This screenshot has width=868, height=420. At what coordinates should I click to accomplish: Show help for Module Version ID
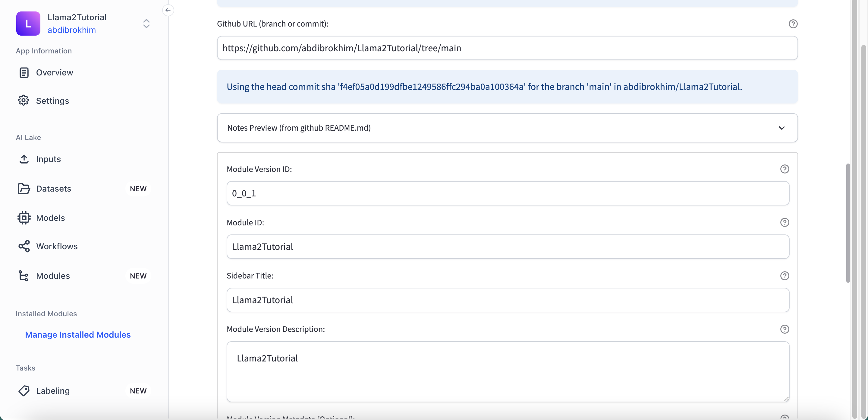click(785, 169)
